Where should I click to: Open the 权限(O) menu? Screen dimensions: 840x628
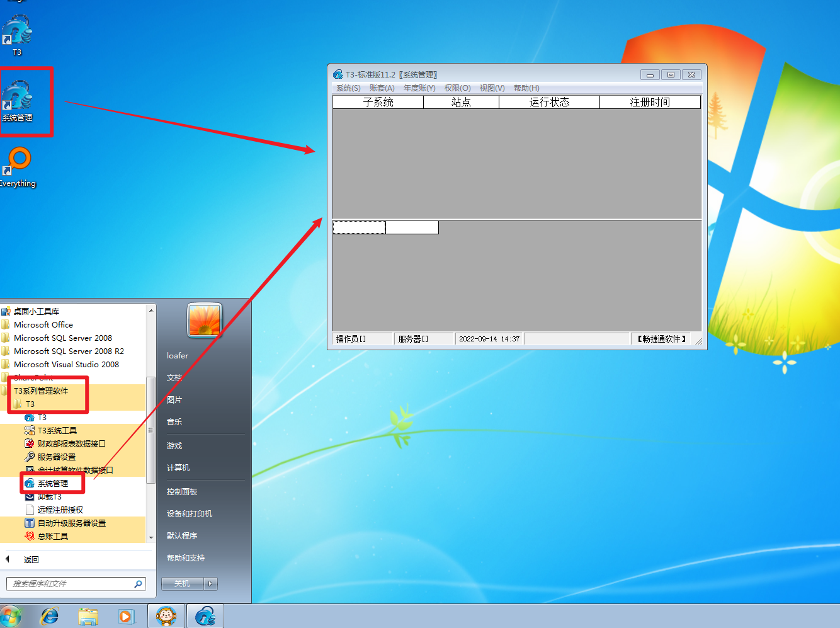coord(458,88)
